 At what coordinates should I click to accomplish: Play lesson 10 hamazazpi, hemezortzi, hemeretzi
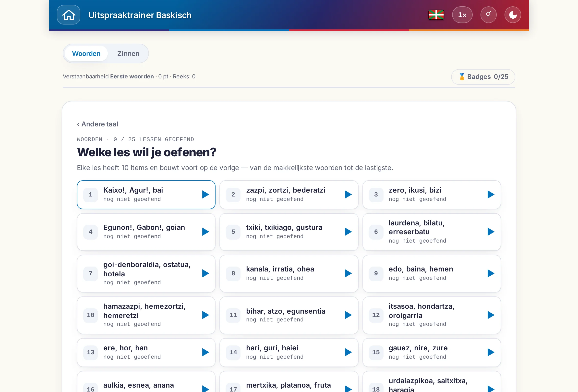(205, 315)
